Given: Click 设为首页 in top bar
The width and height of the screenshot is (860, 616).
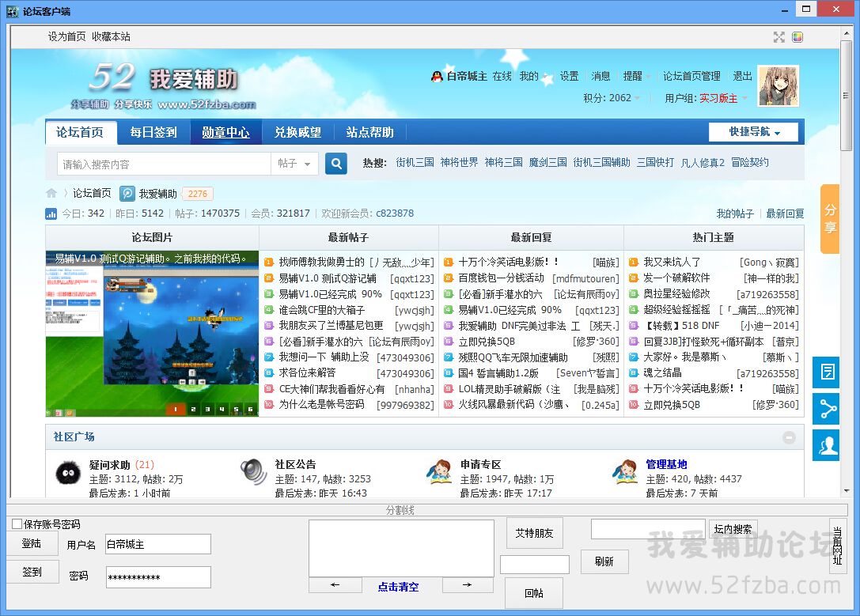Looking at the screenshot, I should pyautogui.click(x=67, y=36).
